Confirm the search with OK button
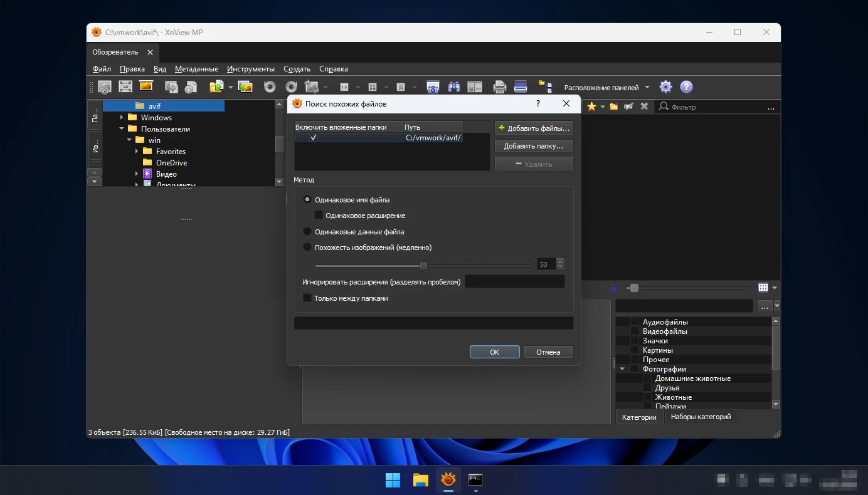 tap(494, 352)
